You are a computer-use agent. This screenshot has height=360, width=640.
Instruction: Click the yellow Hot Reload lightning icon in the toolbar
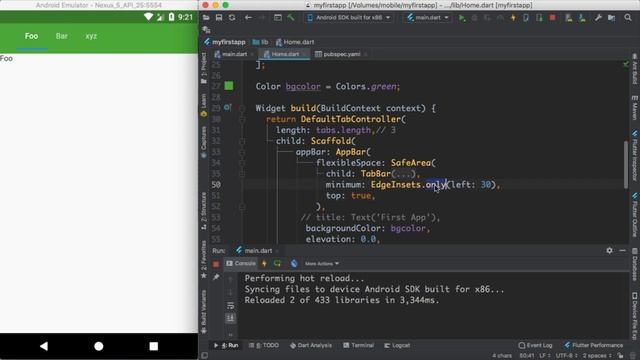[513, 18]
